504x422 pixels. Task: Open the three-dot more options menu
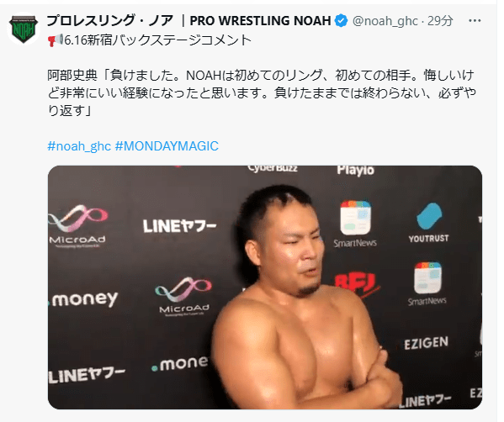475,21
